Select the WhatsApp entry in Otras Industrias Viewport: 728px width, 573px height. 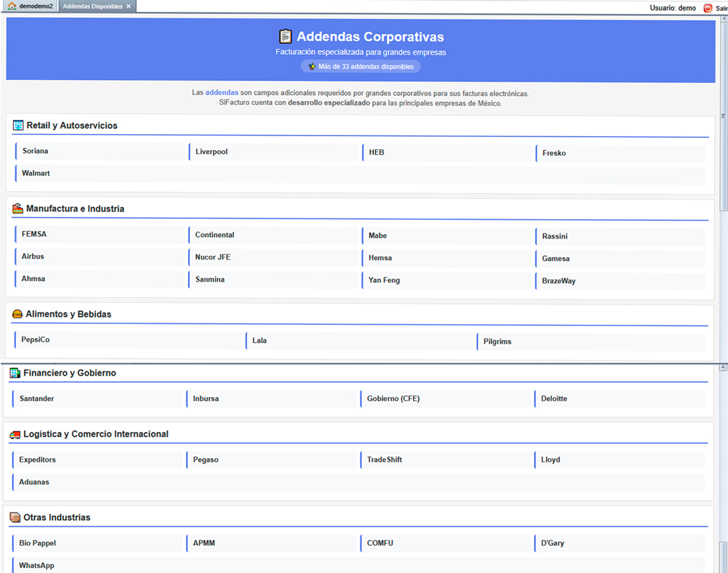pos(37,565)
